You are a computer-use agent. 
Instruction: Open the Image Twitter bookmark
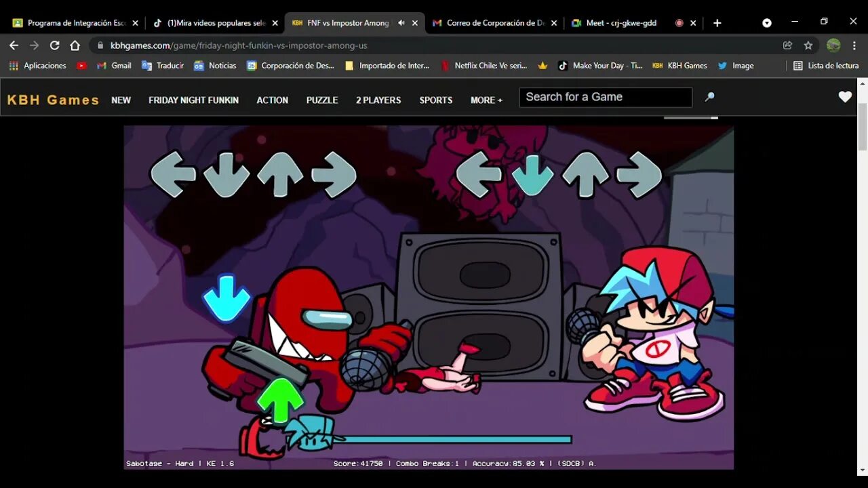pos(736,66)
